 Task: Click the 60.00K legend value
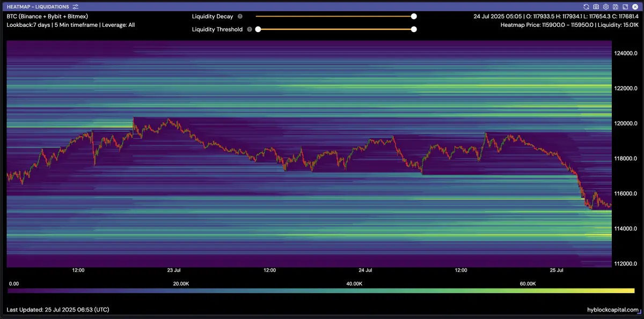coord(528,283)
